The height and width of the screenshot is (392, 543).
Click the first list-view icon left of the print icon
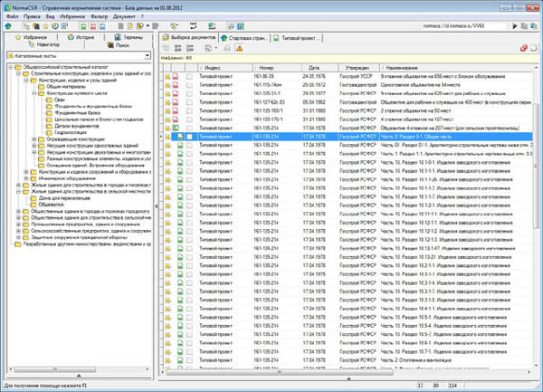click(x=177, y=49)
